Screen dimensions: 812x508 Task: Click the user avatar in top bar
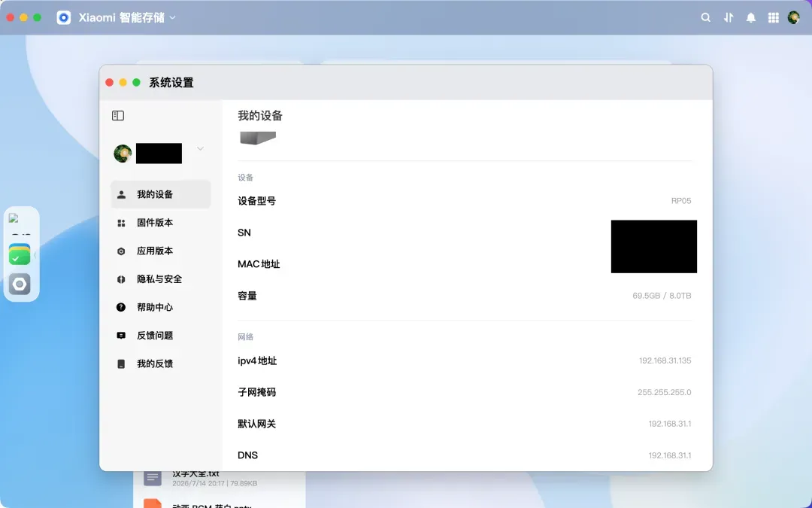pos(793,17)
